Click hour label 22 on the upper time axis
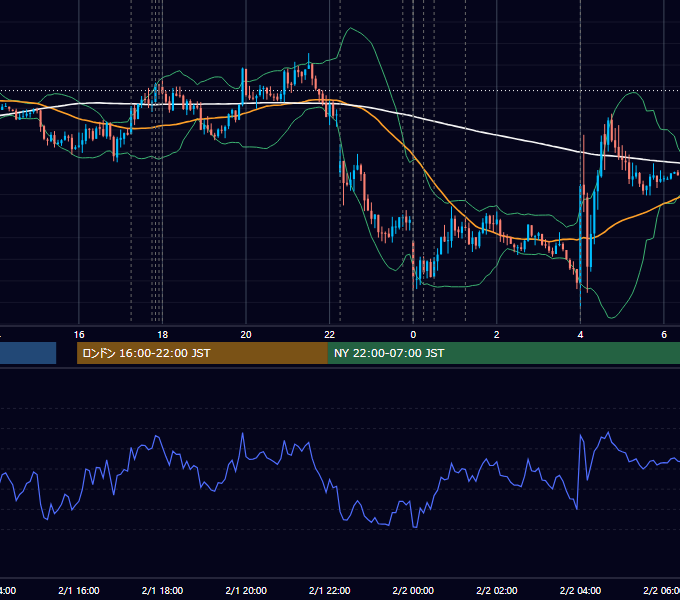680x600 pixels. (x=330, y=335)
